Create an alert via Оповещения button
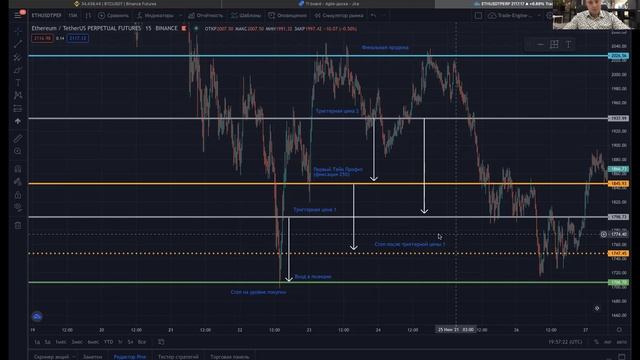This screenshot has width=640, height=360. click(287, 16)
